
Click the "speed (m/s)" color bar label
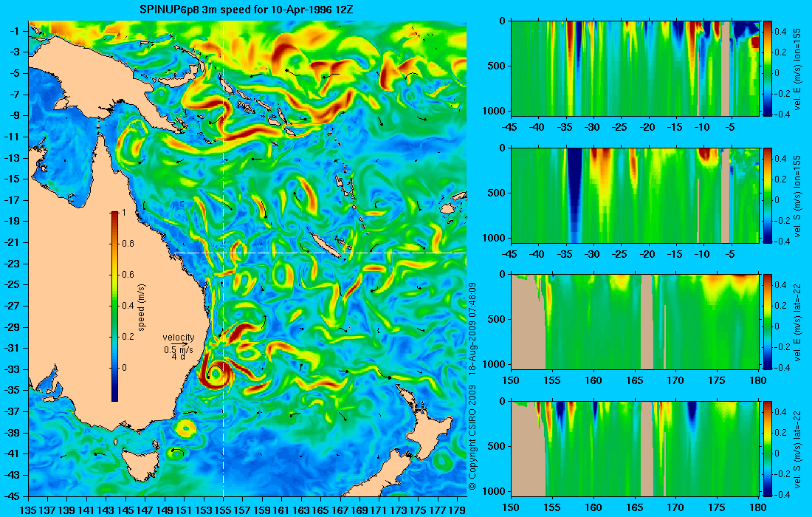[x=142, y=307]
